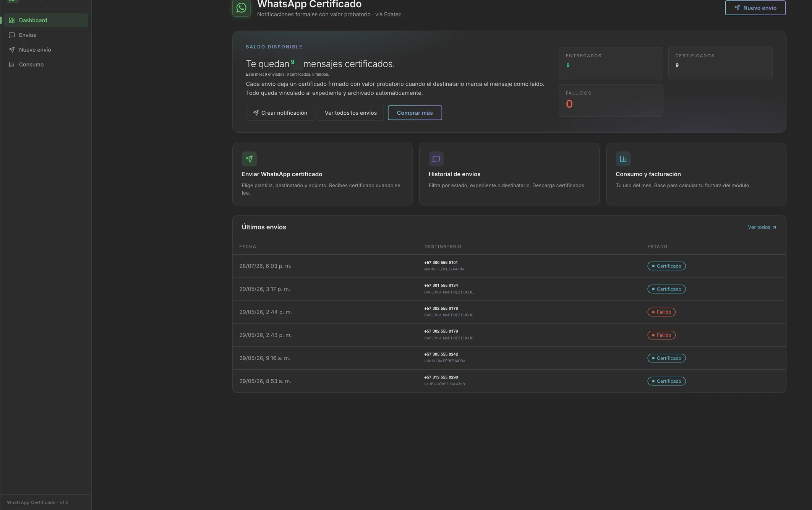Select the 29/05/26, 3:17 p. m. date cell
This screenshot has height=510, width=812.
(x=265, y=289)
